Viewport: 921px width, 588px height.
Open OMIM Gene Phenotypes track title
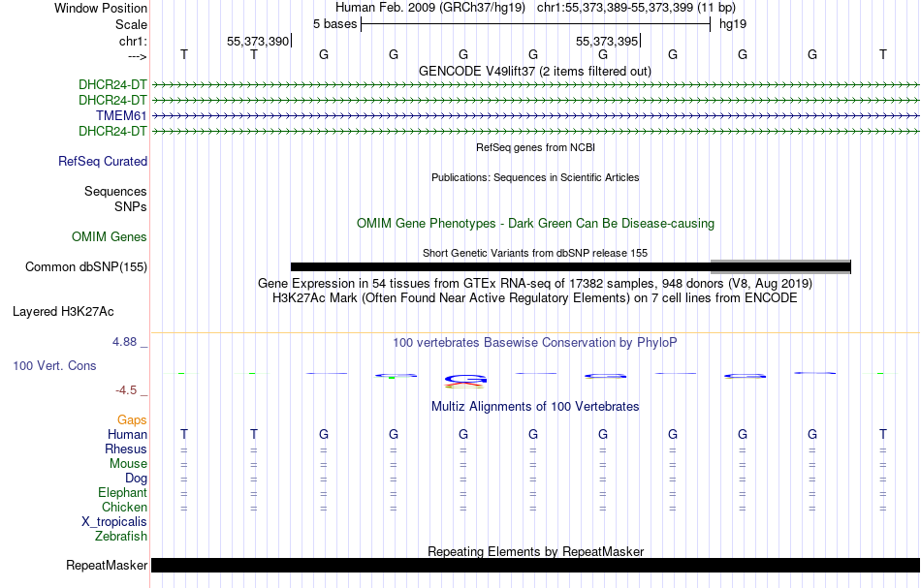[535, 224]
